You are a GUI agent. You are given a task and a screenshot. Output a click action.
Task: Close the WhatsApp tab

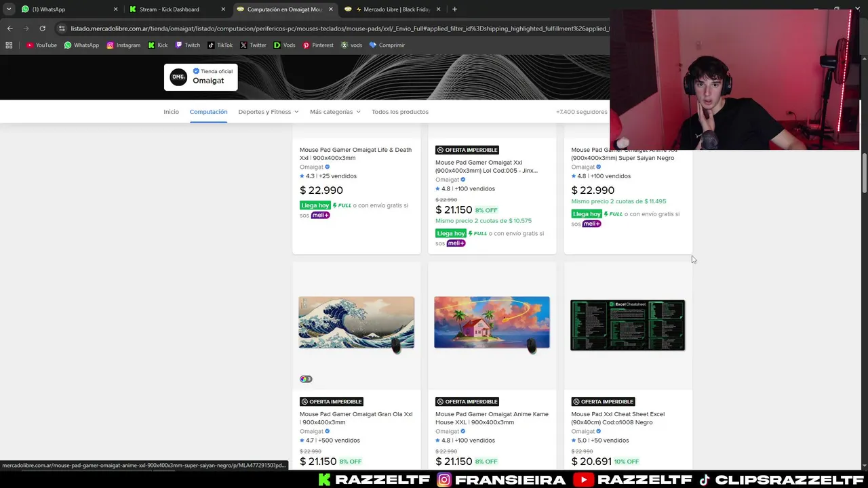click(115, 9)
